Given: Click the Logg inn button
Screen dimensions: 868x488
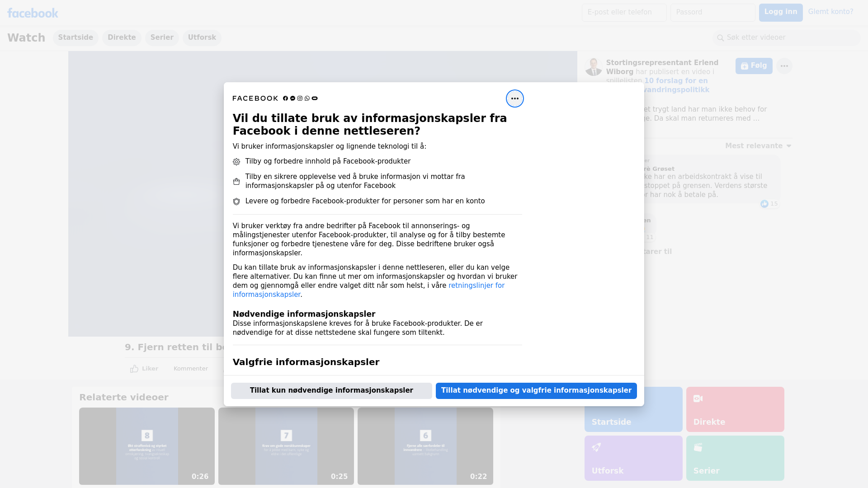Looking at the screenshot, I should click(781, 13).
